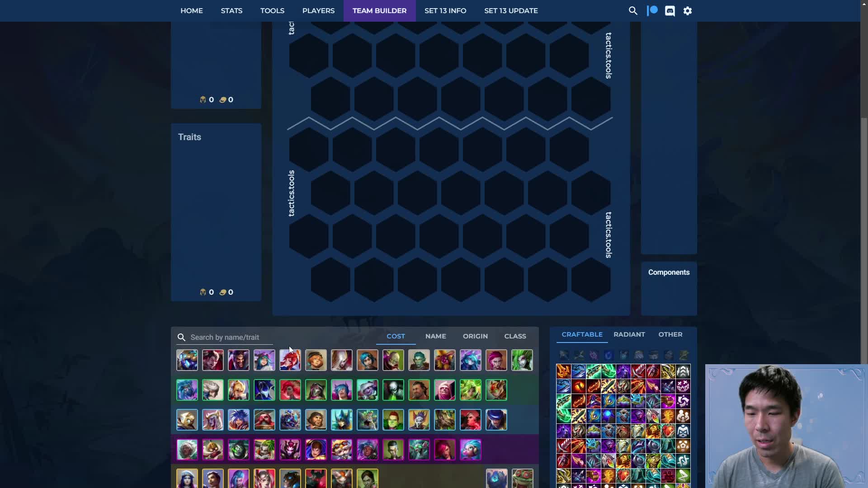The image size is (868, 488).
Task: Switch to CRAFTABLE items tab
Action: [x=582, y=334]
